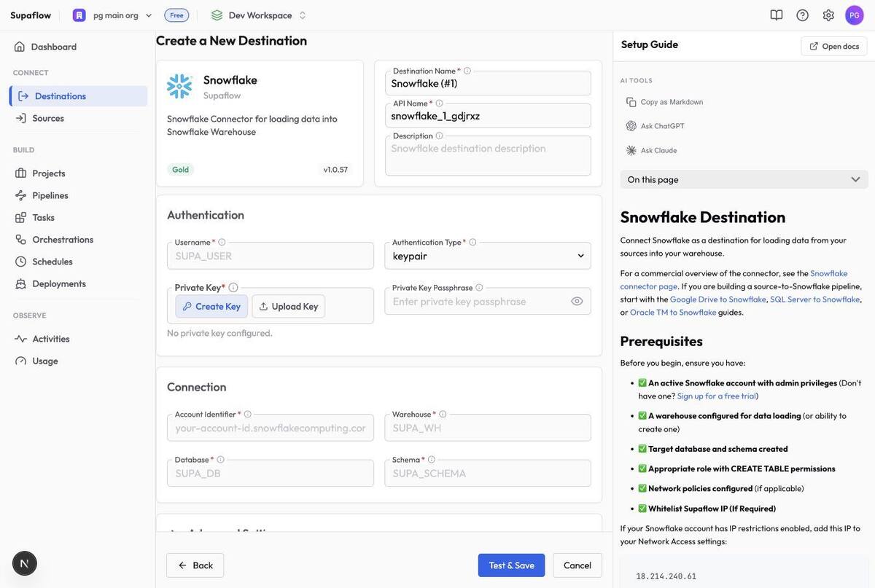
Task: Click info icon next to Schema
Action: (x=431, y=460)
